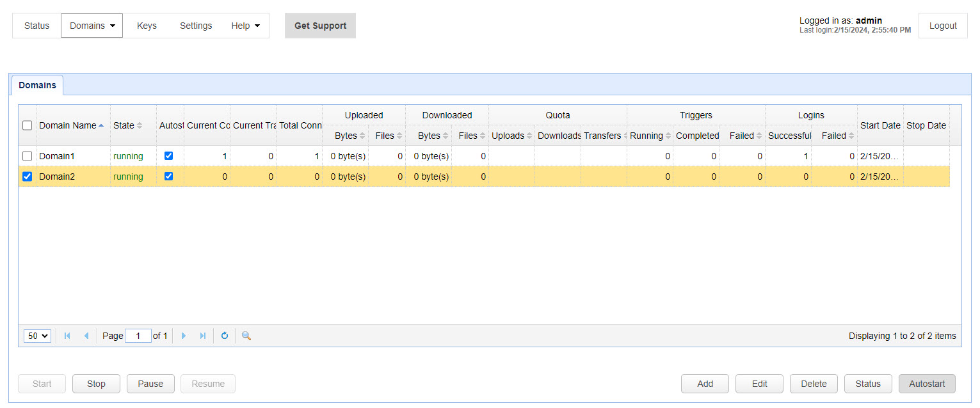This screenshot has width=980, height=408.
Task: Click the previous page arrow icon
Action: 86,335
